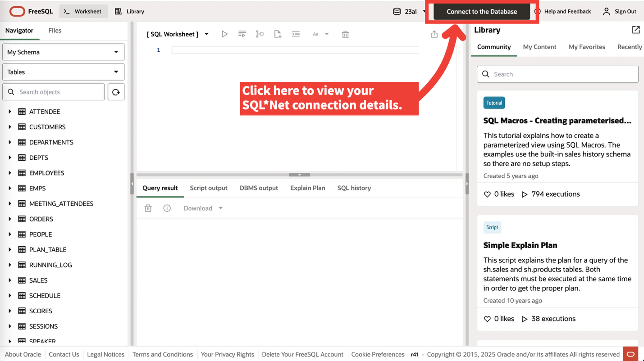
Task: Click the Run Statement play icon
Action: click(224, 34)
